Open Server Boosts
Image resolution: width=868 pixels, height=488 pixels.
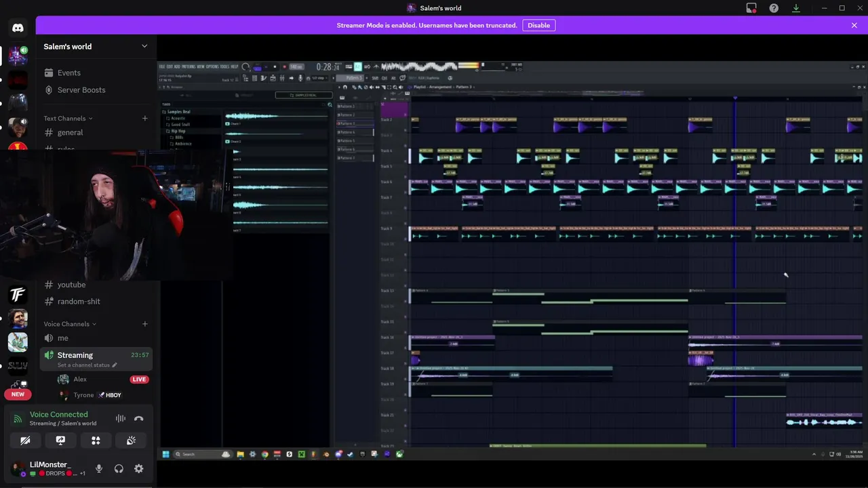click(x=96, y=89)
